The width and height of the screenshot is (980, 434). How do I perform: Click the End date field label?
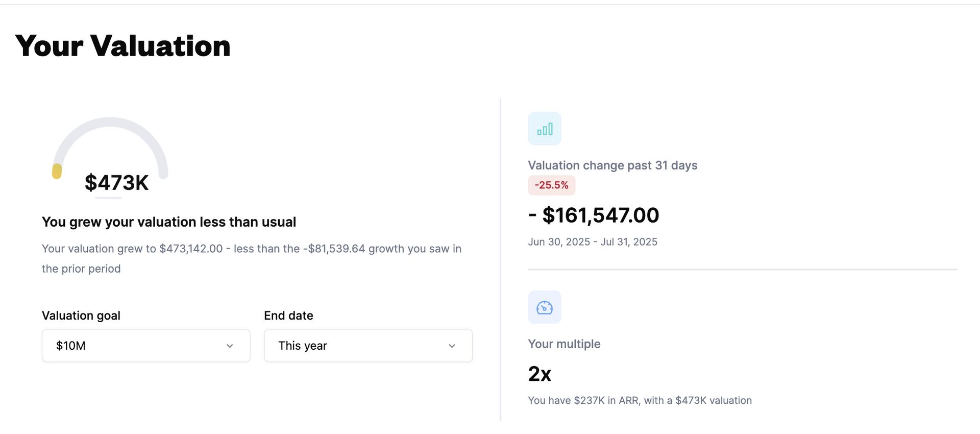click(x=288, y=316)
